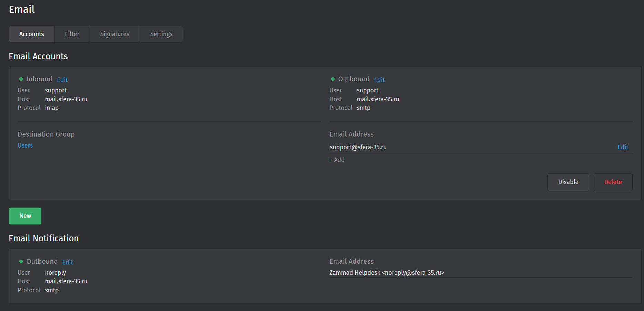Click the Zammad Helpdesk notification address

(x=387, y=272)
